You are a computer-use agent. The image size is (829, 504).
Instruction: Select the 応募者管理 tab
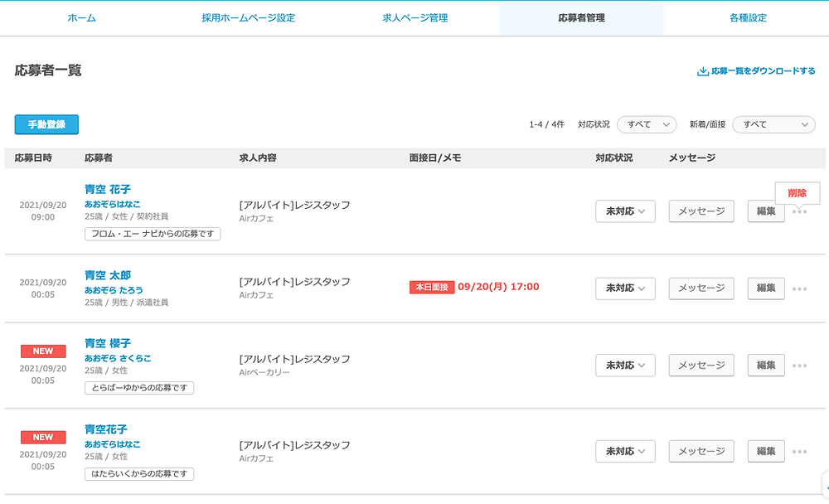coord(582,18)
